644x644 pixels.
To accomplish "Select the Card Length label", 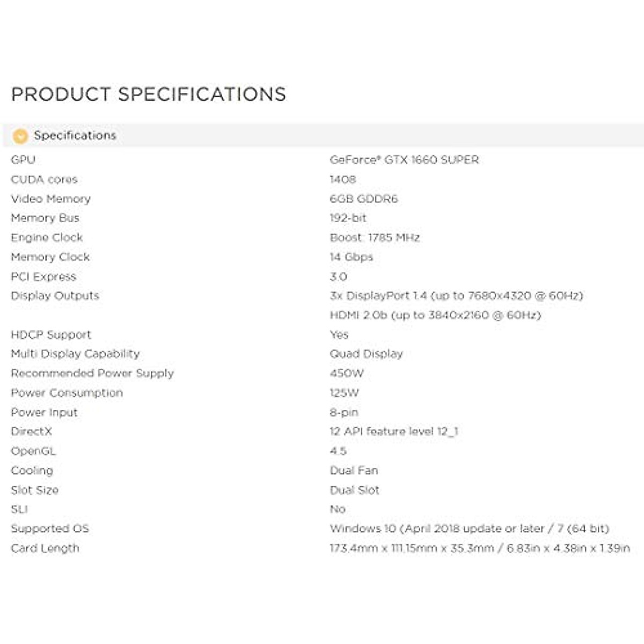I will (x=45, y=548).
